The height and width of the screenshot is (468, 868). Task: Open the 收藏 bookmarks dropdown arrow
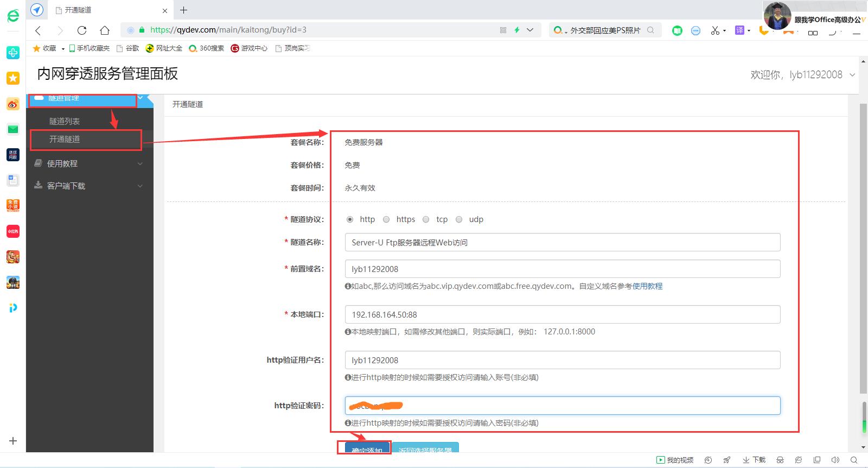tap(63, 48)
